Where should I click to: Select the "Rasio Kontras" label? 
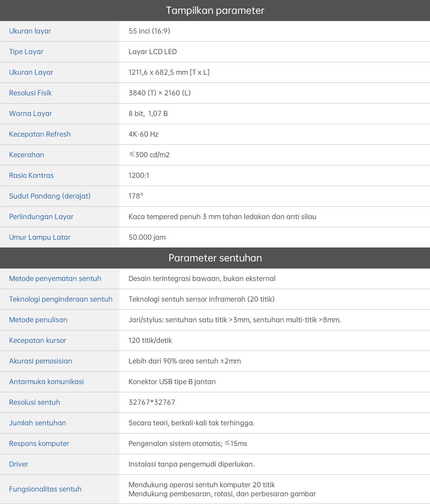point(31,175)
